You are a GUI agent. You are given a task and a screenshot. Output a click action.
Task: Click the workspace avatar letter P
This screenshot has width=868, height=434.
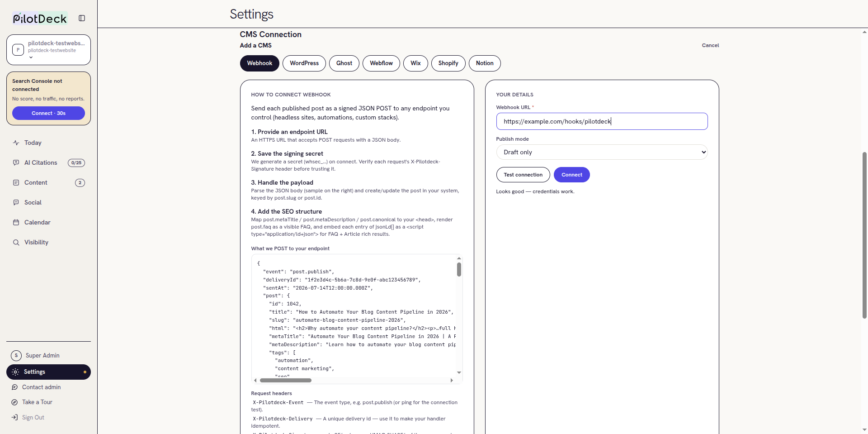[x=18, y=50]
